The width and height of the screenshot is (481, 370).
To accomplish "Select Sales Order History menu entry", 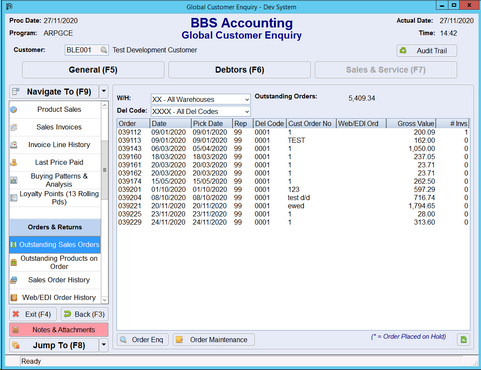I will coord(55,280).
